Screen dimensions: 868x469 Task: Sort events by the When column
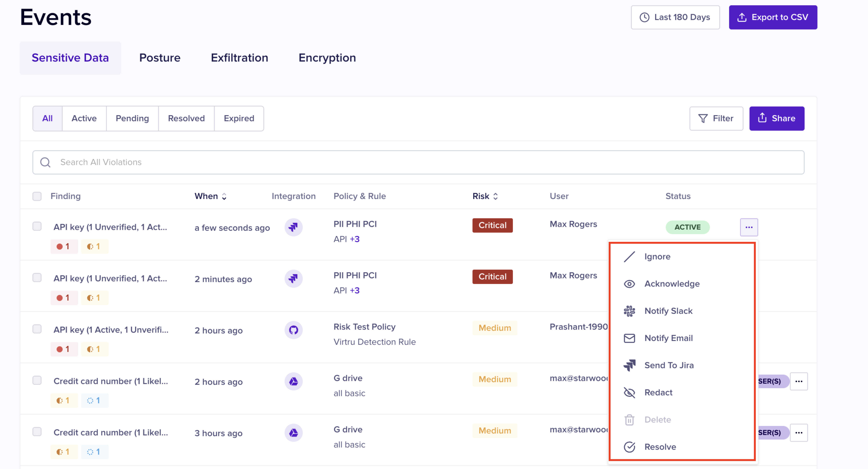point(210,196)
